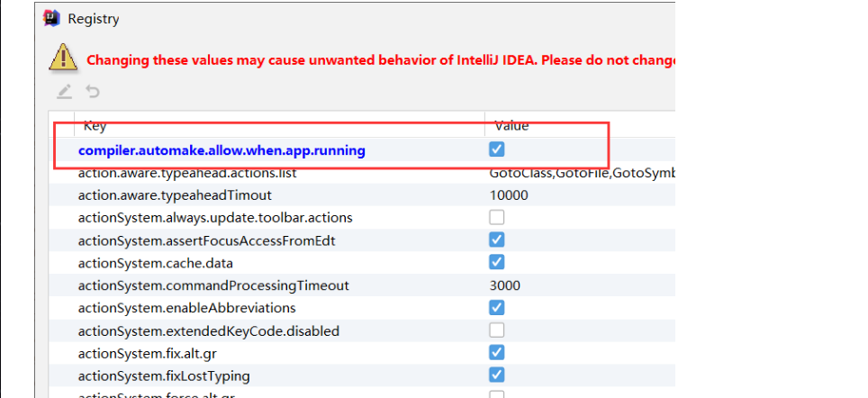This screenshot has width=868, height=398.
Task: Select actionSystem.fixLostTyping key text
Action: [x=164, y=376]
